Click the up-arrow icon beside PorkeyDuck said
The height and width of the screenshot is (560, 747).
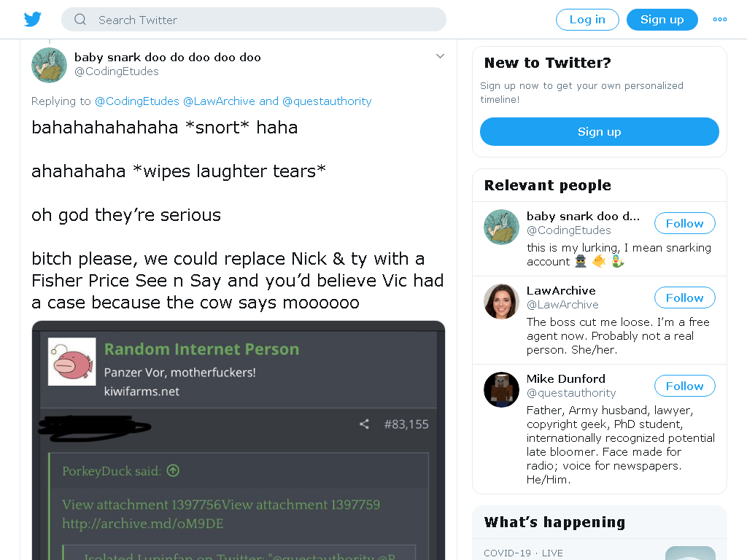173,471
